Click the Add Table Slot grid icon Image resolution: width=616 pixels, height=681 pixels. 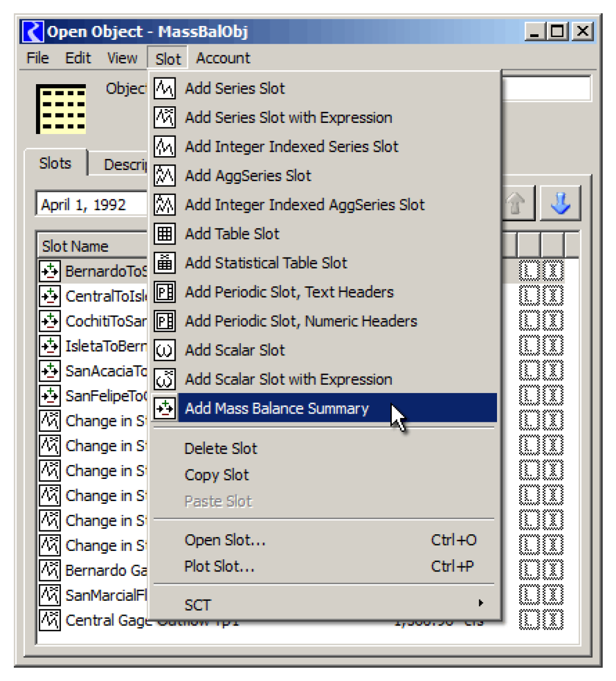(164, 234)
